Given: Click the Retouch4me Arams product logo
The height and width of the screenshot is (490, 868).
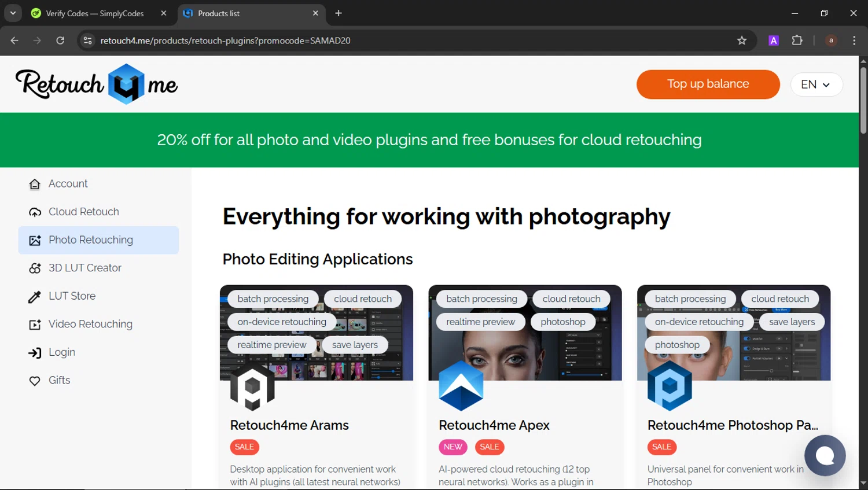Looking at the screenshot, I should [252, 387].
